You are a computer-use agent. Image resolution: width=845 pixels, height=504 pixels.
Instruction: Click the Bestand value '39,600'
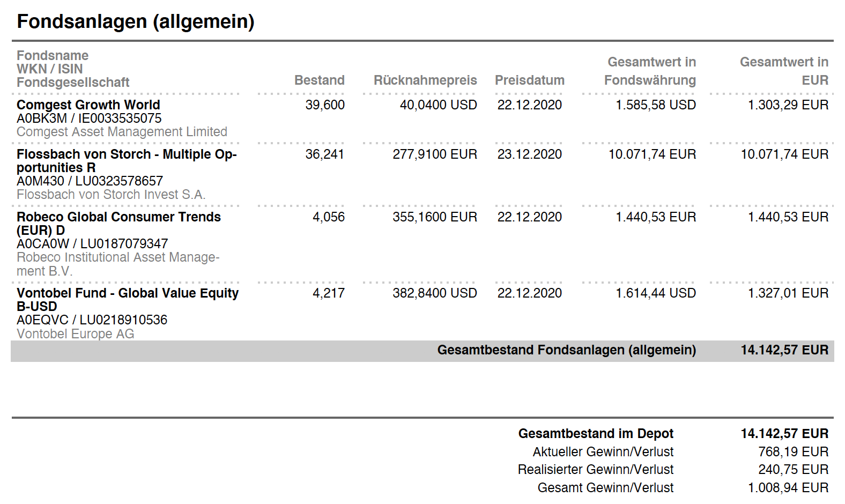click(325, 105)
